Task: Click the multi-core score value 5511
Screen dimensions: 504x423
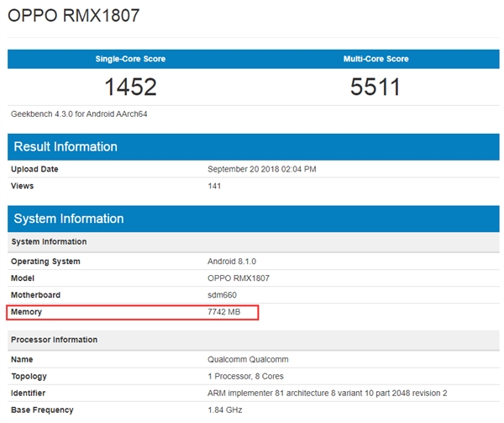Action: click(376, 86)
